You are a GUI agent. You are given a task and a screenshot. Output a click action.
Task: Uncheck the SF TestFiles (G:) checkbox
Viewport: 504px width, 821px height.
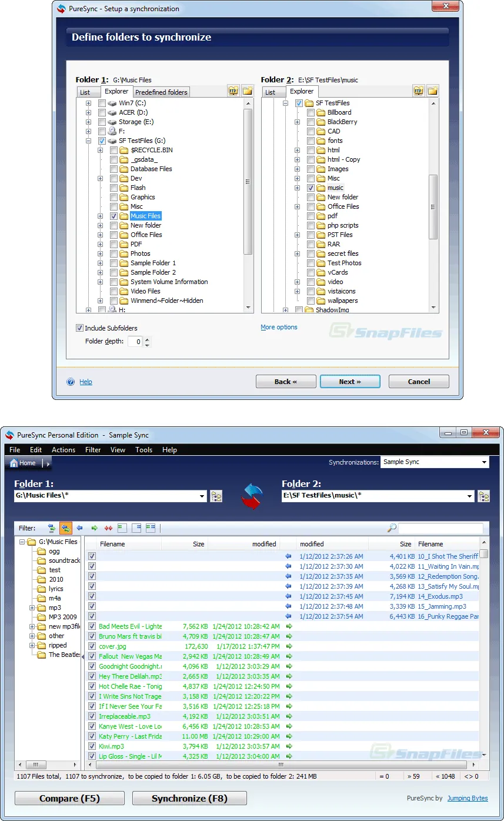pyautogui.click(x=102, y=141)
